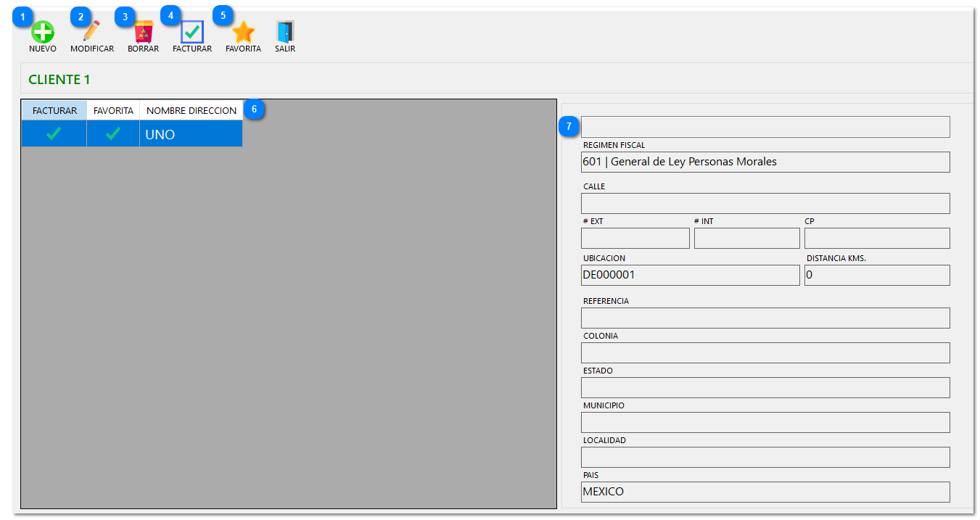
Task: Click the UBICACION field with DE000001
Action: tap(689, 275)
